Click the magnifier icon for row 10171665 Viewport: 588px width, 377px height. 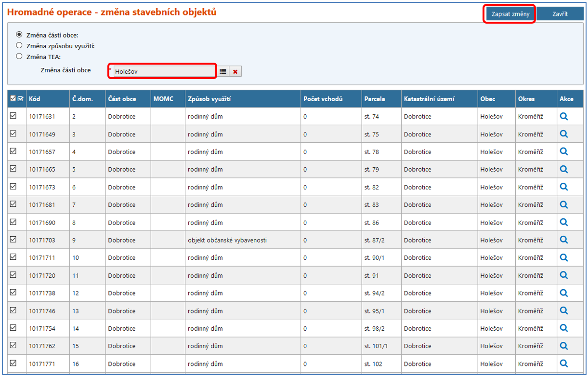click(x=563, y=169)
